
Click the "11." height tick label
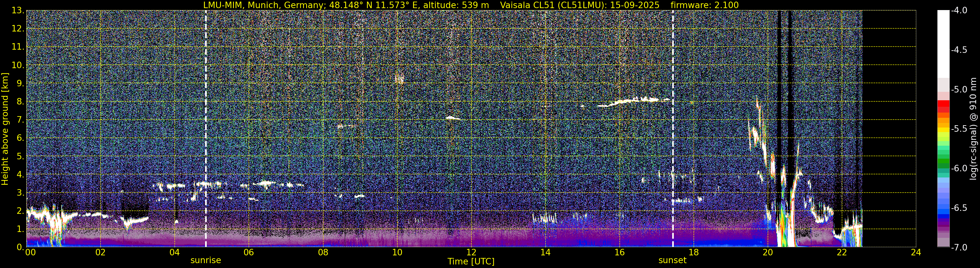tap(18, 47)
